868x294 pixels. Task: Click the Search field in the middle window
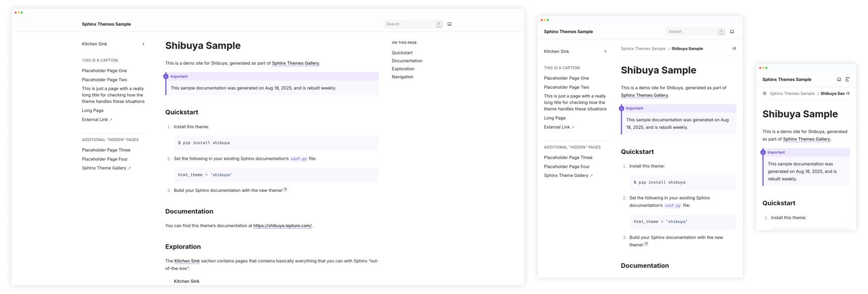pyautogui.click(x=695, y=32)
